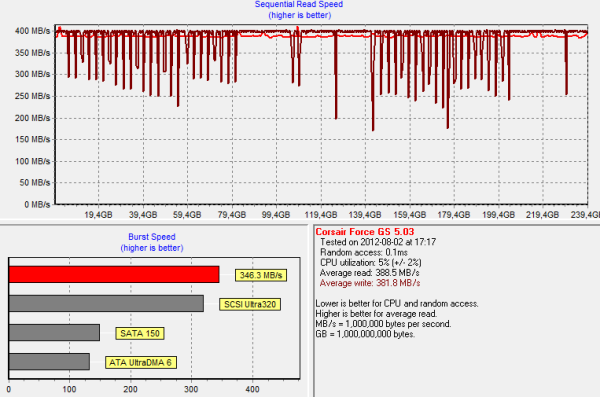Click the gray ATA UltraDMA 6 bar
The height and width of the screenshot is (397, 600).
click(49, 361)
